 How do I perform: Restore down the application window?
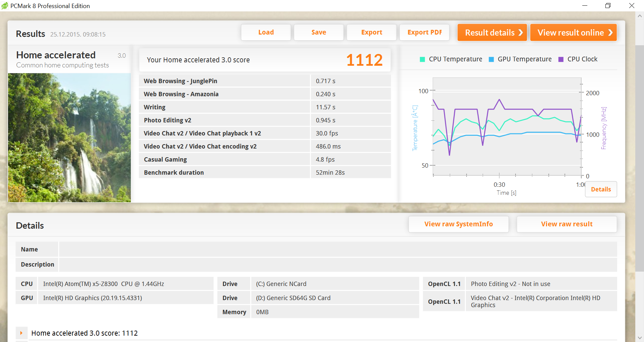(608, 6)
